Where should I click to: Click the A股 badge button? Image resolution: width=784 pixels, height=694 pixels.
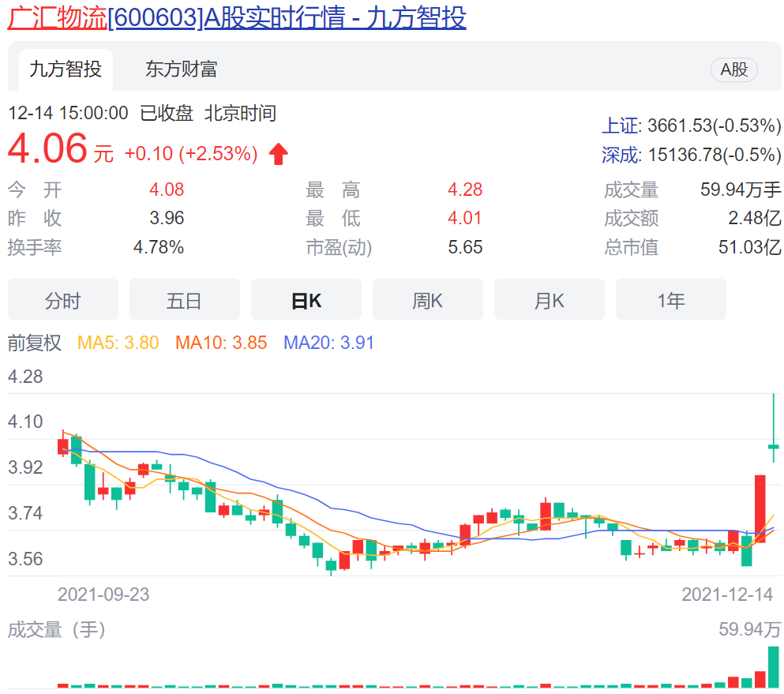733,69
